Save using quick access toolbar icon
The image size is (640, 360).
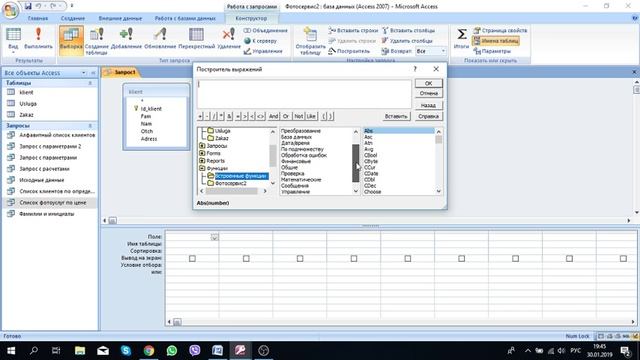[x=28, y=6]
